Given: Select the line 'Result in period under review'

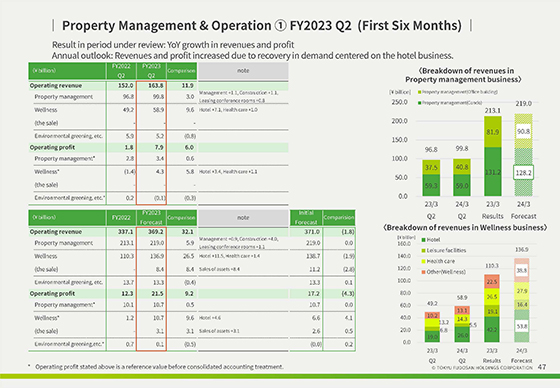Looking at the screenshot, I should point(173,45).
